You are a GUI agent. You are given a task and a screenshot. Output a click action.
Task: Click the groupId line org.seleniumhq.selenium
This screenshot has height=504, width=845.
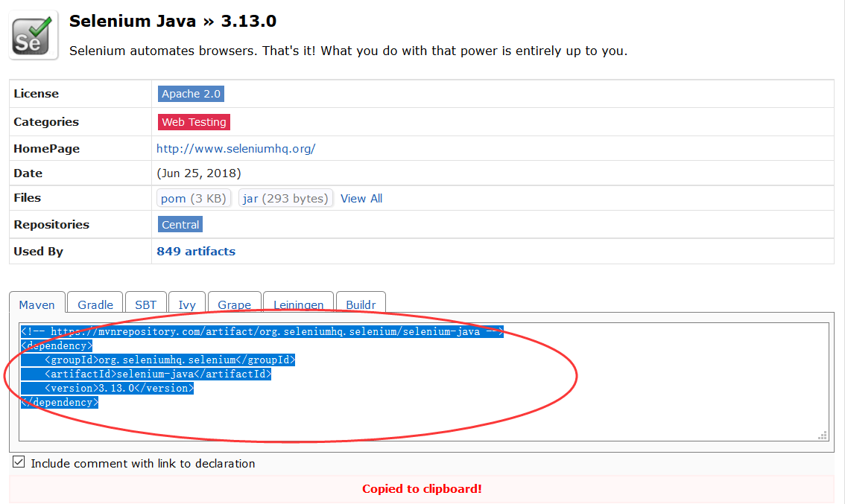click(x=170, y=360)
